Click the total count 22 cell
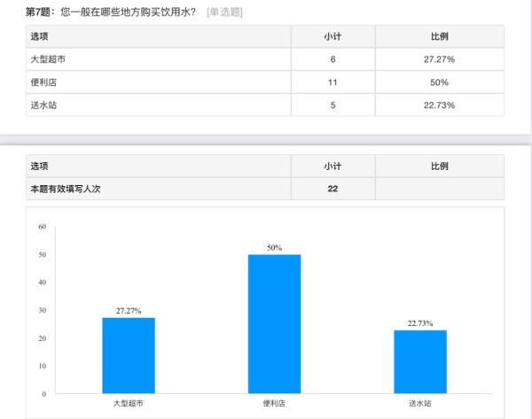 point(332,189)
